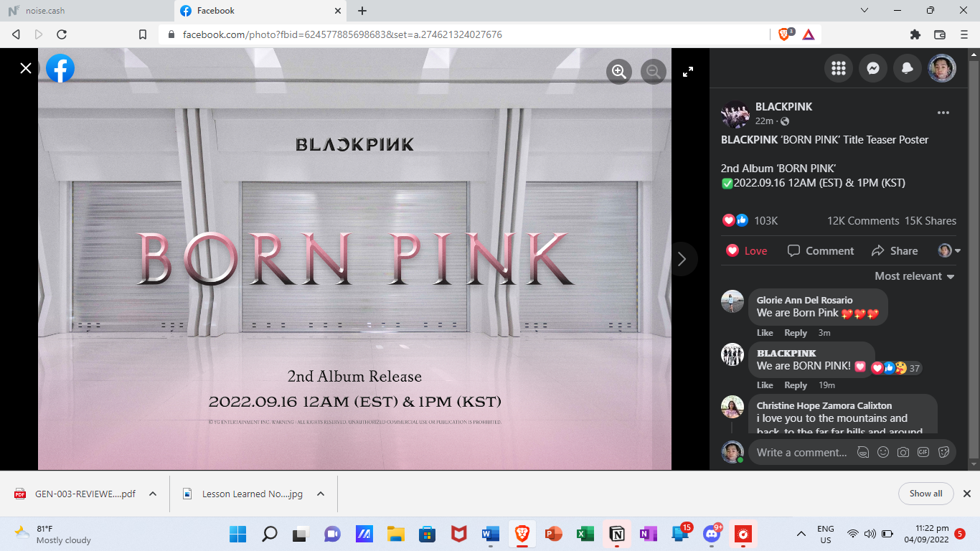
Task: Open the comment-as profile switcher dropdown
Action: tap(949, 250)
